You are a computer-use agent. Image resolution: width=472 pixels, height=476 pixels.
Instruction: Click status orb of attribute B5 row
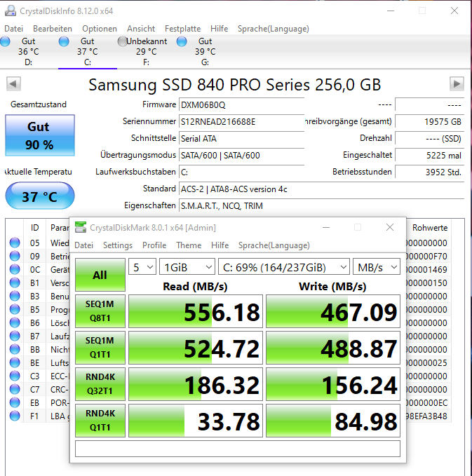click(15, 309)
